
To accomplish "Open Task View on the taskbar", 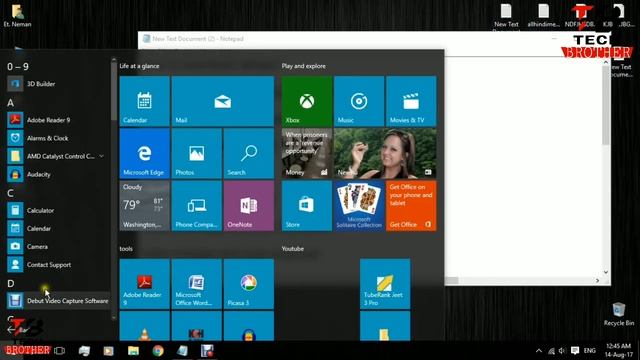I will 60,351.
